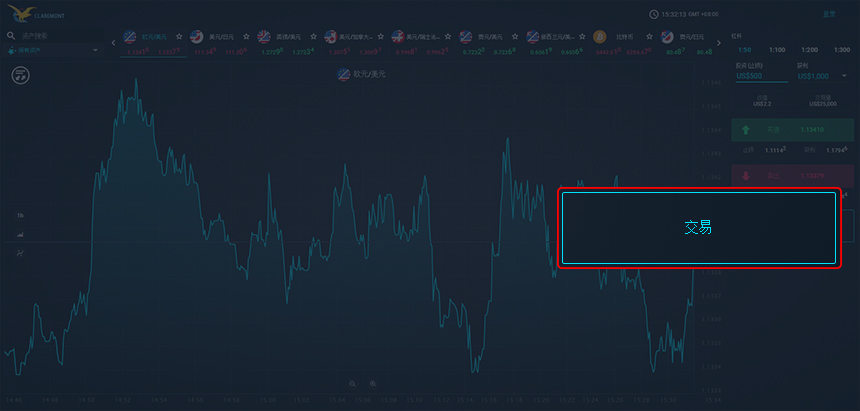Click the highlighted 交易 button
The image size is (860, 411).
(x=698, y=228)
